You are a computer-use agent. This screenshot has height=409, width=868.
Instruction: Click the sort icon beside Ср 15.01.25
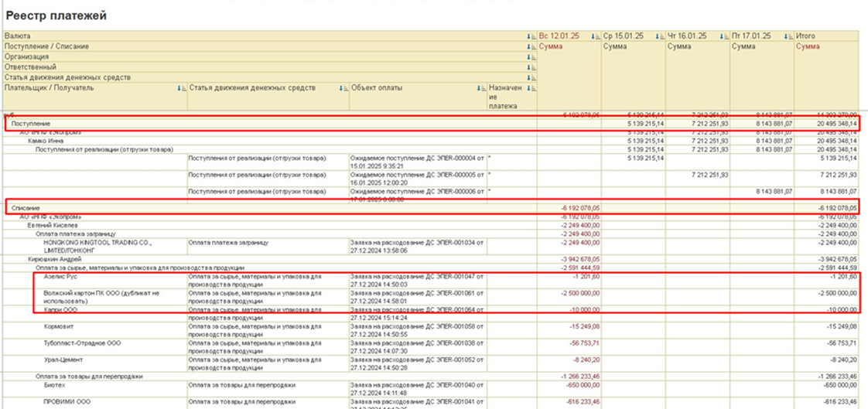tap(658, 36)
